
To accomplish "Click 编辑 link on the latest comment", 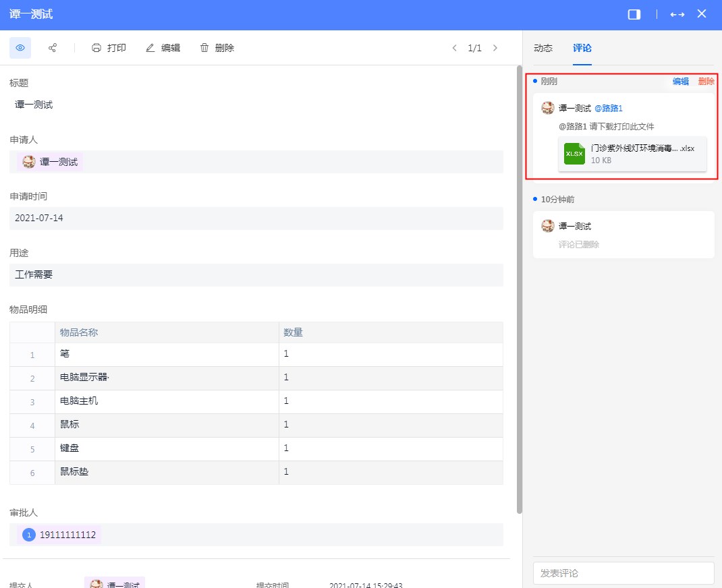I will pyautogui.click(x=681, y=82).
